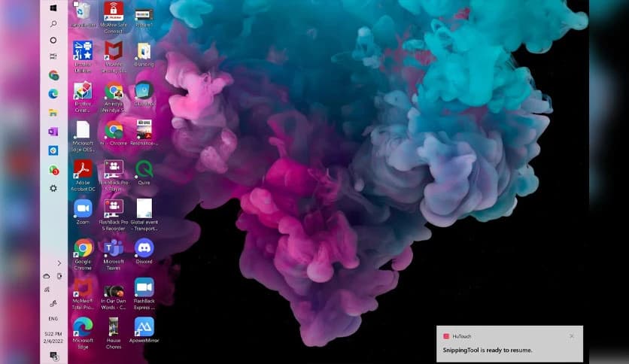The width and height of the screenshot is (629, 364).
Task: Open the Recycle Bin desktop icon
Action: tap(83, 12)
